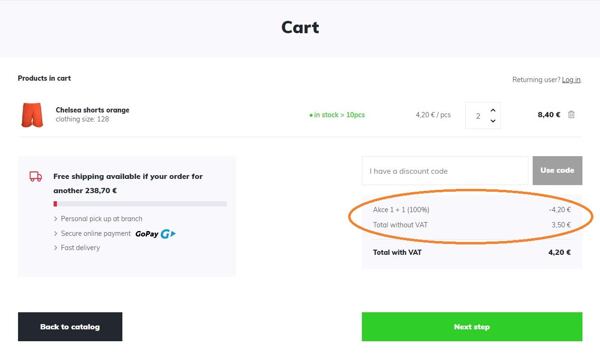Click the Total with VAT amount
The image size is (600, 364).
pos(559,252)
